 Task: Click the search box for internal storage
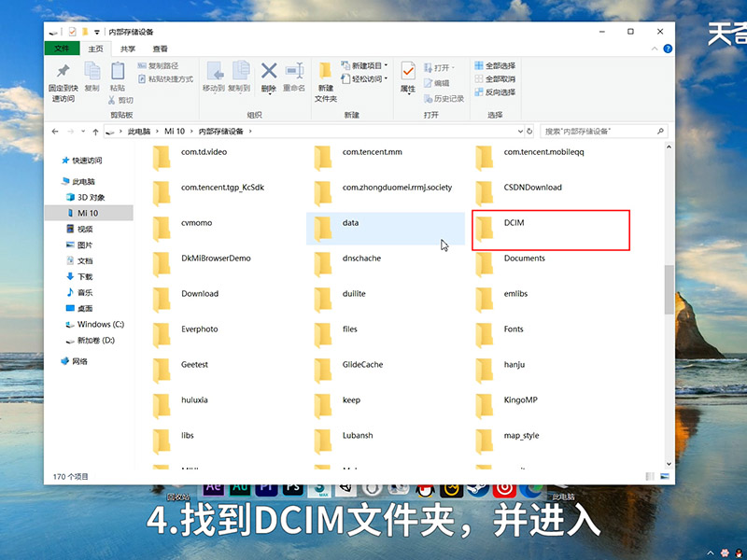click(x=603, y=132)
